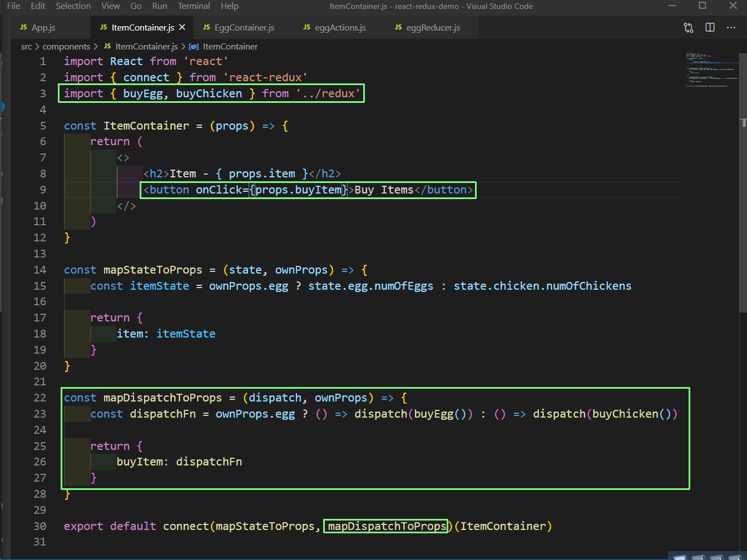Image resolution: width=747 pixels, height=560 pixels.
Task: Click the symbol icon in breadcrumb
Action: tap(194, 47)
